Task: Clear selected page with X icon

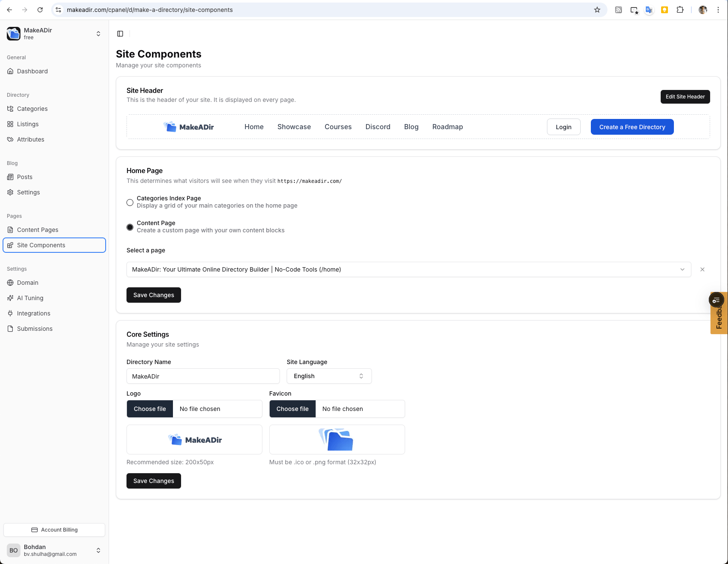Action: click(x=702, y=269)
